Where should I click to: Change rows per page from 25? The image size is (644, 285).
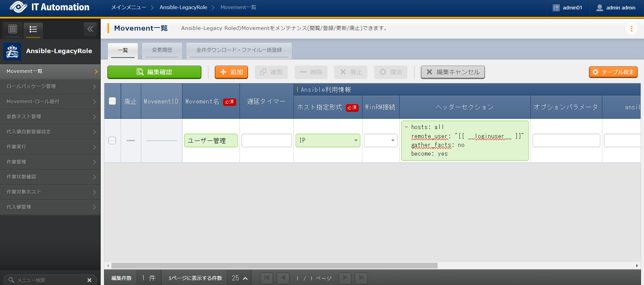[239, 278]
